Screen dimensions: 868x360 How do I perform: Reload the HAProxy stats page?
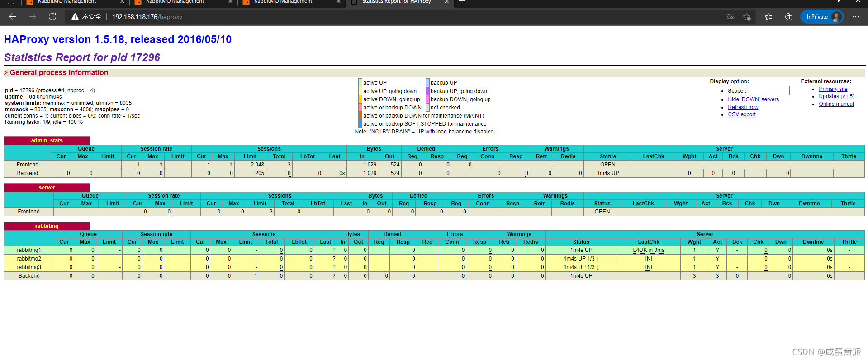(52, 17)
